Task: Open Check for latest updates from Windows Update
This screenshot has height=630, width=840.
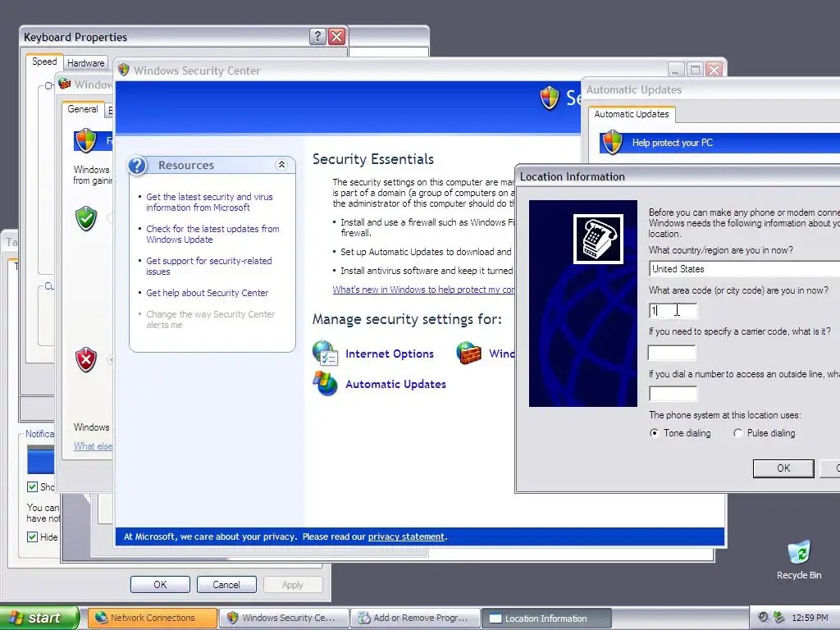Action: click(x=212, y=234)
